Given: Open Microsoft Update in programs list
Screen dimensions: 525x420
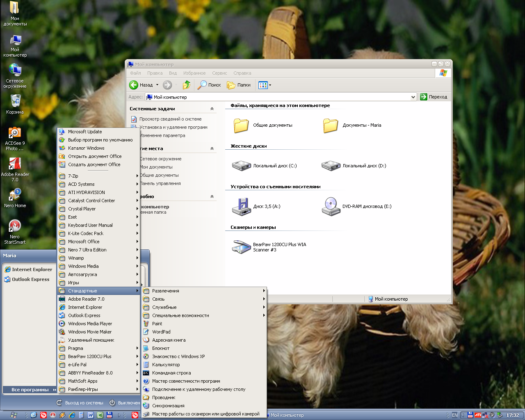Looking at the screenshot, I should pyautogui.click(x=98, y=132).
